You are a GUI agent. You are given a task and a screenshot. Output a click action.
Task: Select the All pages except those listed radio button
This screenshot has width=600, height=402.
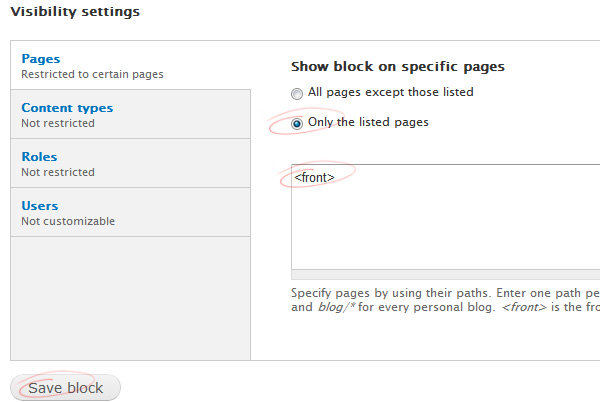297,93
